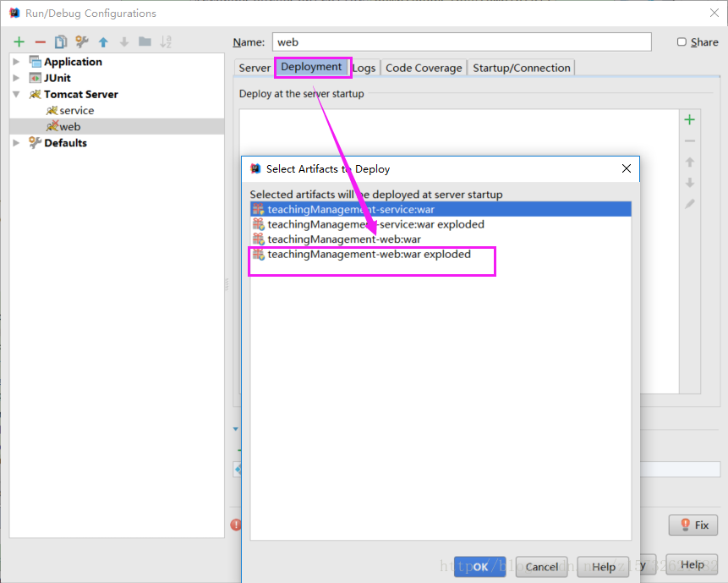Image resolution: width=728 pixels, height=583 pixels.
Task: Click the Application configuration type icon
Action: point(36,61)
